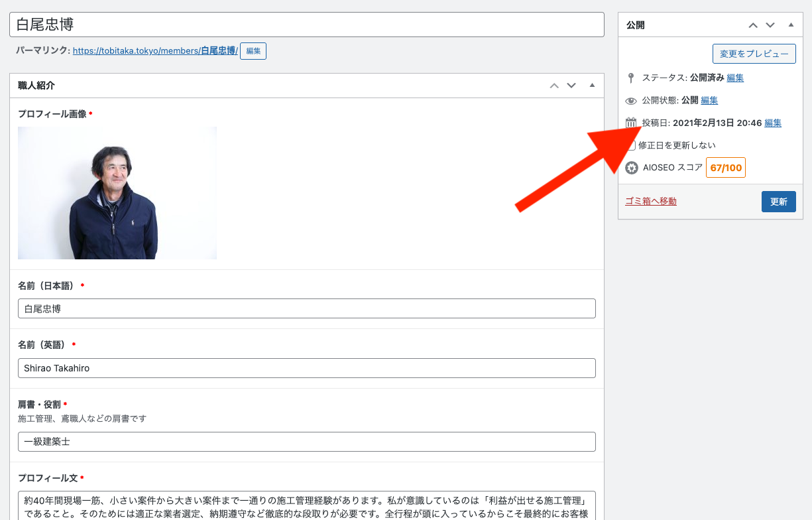The image size is (812, 520).
Task: Click the 名前（英語） field containing Shirao Takahiro
Action: click(306, 368)
